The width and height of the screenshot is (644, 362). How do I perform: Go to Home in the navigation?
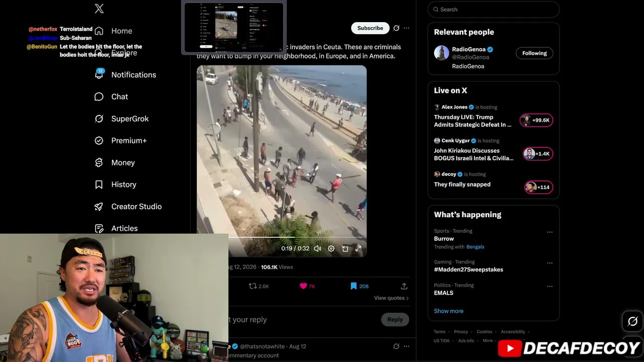pos(122,31)
